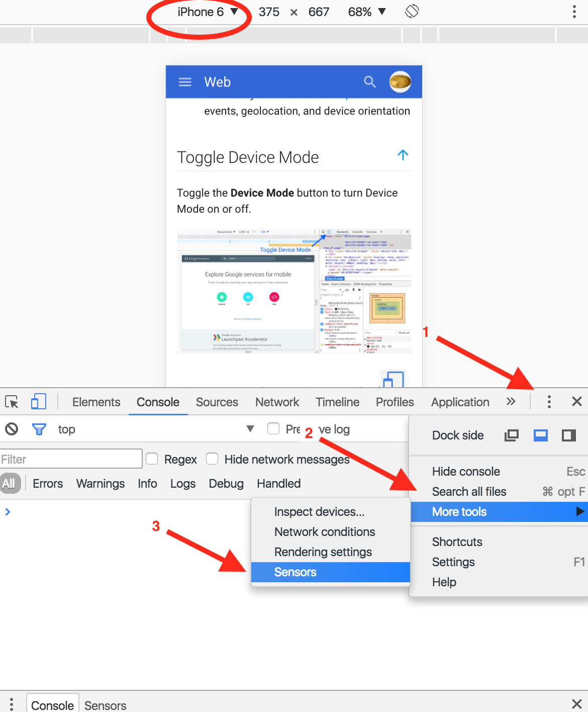Screen dimensions: 588x712
Task: Click the up arrow beside Toggle Device Mode
Action: point(403,155)
